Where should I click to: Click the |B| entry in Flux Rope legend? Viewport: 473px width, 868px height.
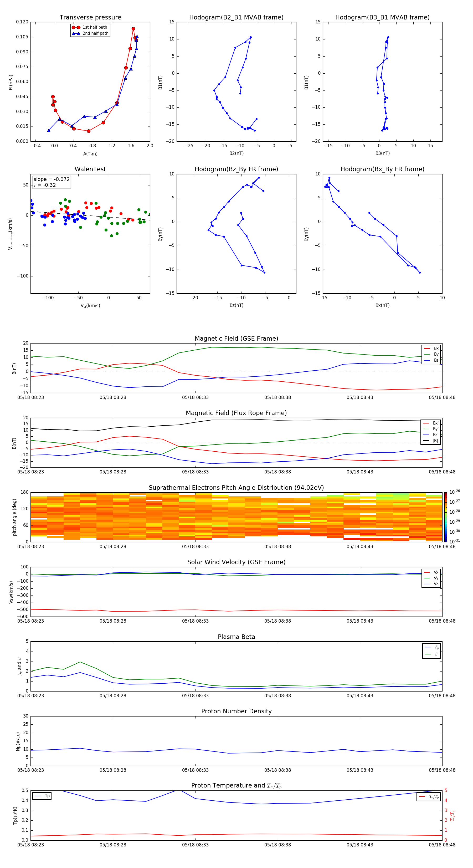coord(431,441)
